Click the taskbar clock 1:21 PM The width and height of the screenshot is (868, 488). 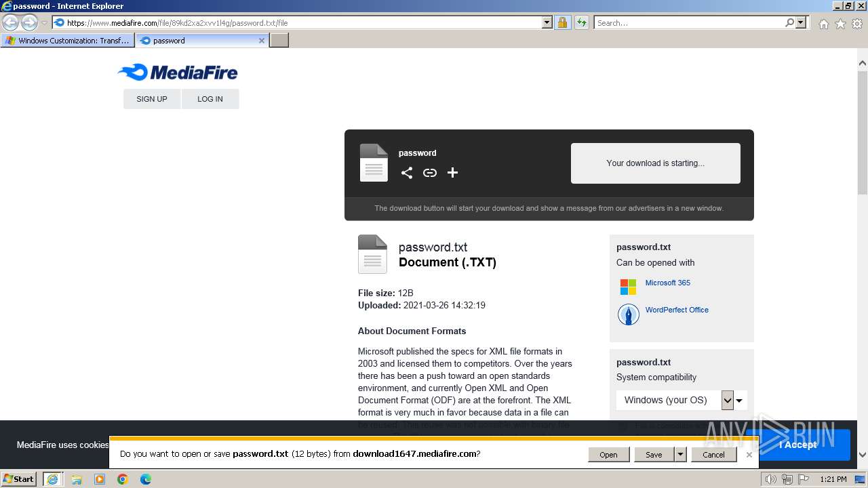point(833,479)
